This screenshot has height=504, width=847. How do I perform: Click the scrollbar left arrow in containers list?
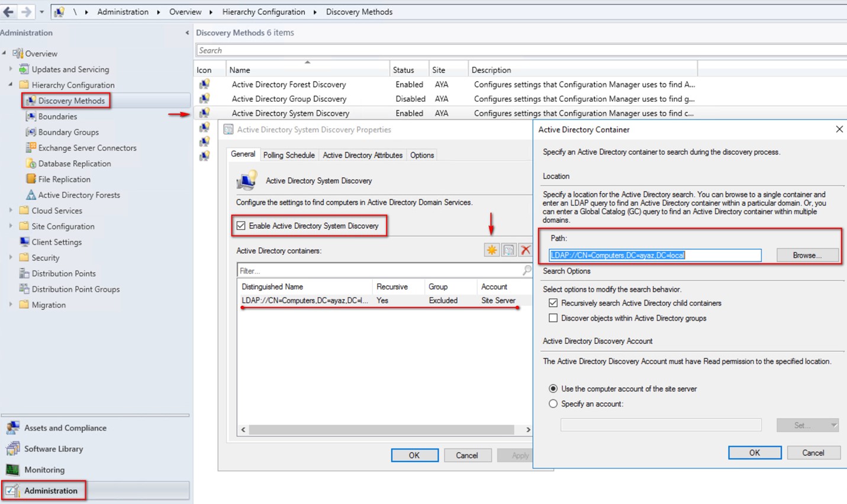point(243,429)
